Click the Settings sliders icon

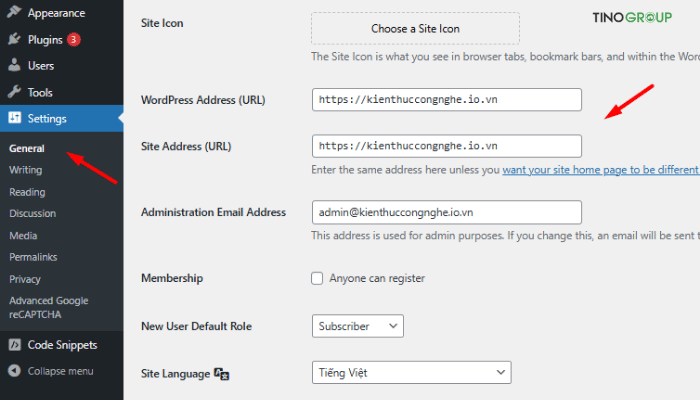(x=14, y=118)
